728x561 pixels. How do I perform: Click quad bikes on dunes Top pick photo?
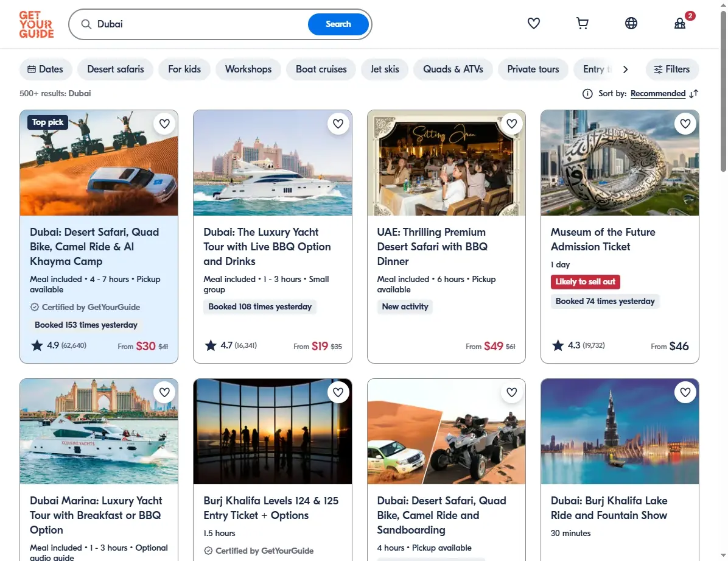click(x=99, y=163)
